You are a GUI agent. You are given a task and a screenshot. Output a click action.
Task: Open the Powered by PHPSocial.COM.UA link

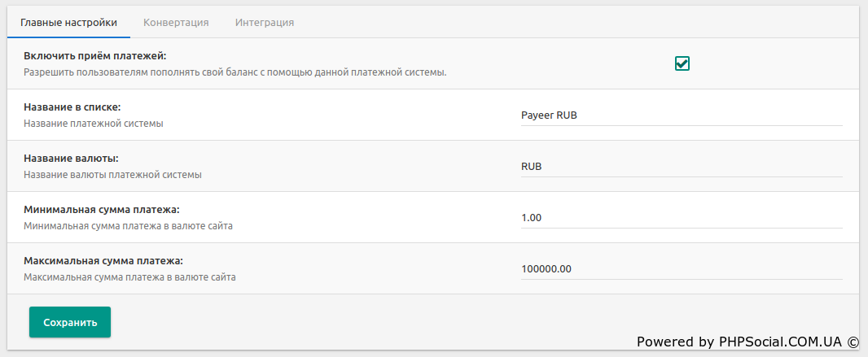747,342
